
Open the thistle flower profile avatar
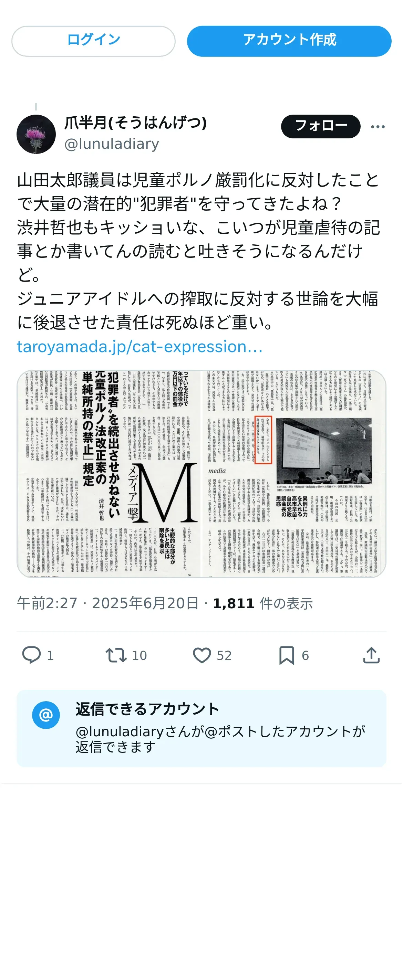tap(36, 134)
